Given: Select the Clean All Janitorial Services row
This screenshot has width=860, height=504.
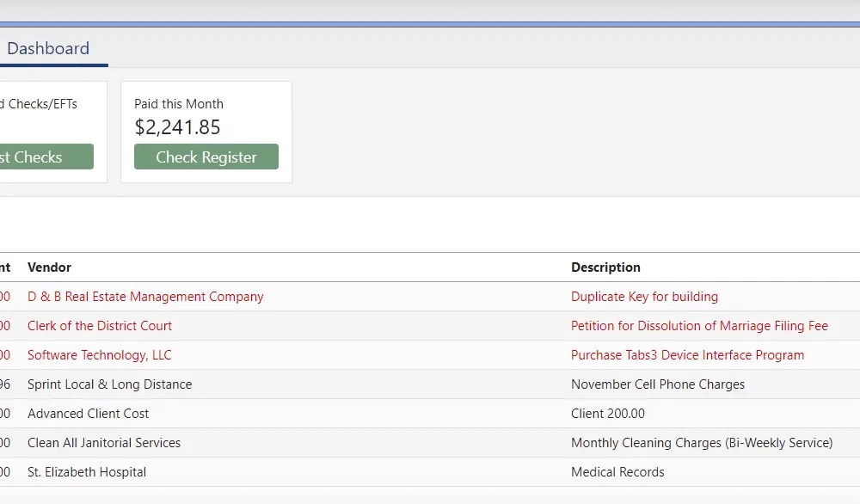Looking at the screenshot, I should click(x=430, y=443).
